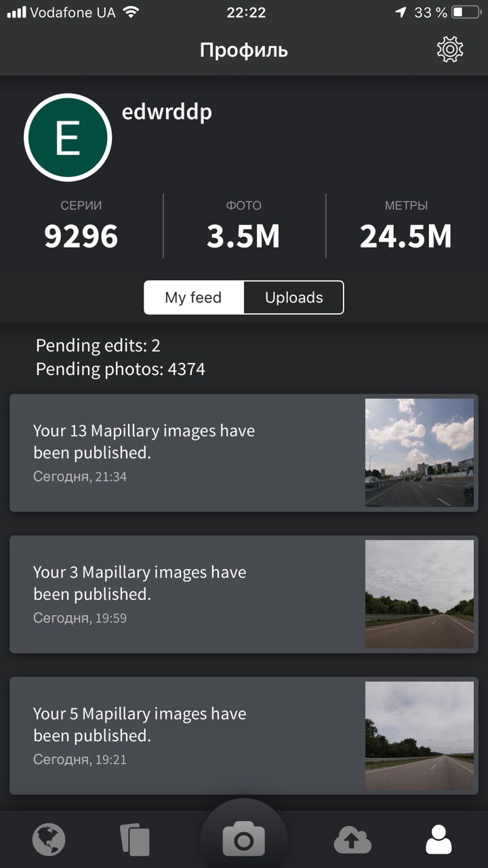Viewport: 488px width, 868px height.
Task: Tap the 'Pending photos: 4374' line
Action: tap(121, 369)
